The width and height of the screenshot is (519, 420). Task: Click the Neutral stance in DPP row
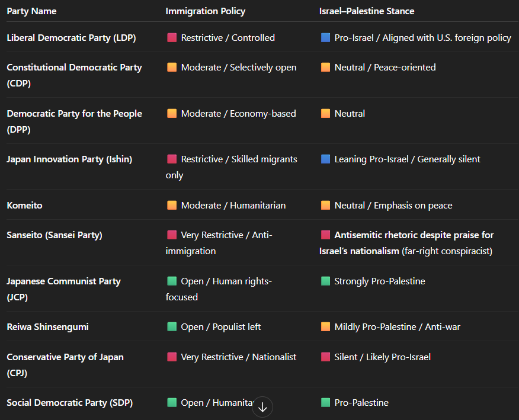(350, 114)
